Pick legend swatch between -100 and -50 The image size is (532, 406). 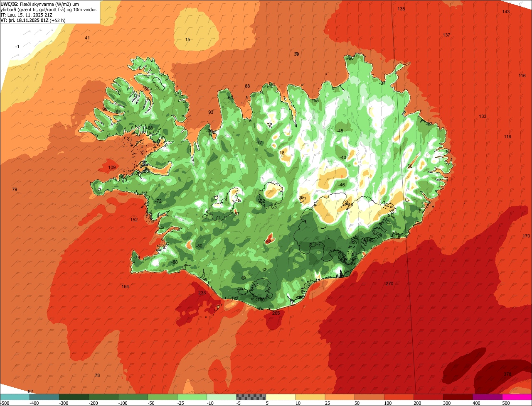tap(133, 397)
